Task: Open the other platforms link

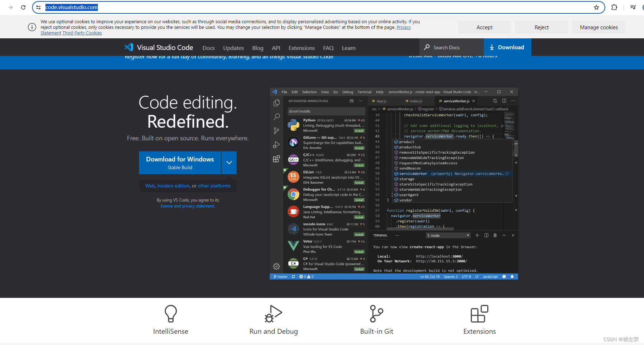Action: [214, 186]
